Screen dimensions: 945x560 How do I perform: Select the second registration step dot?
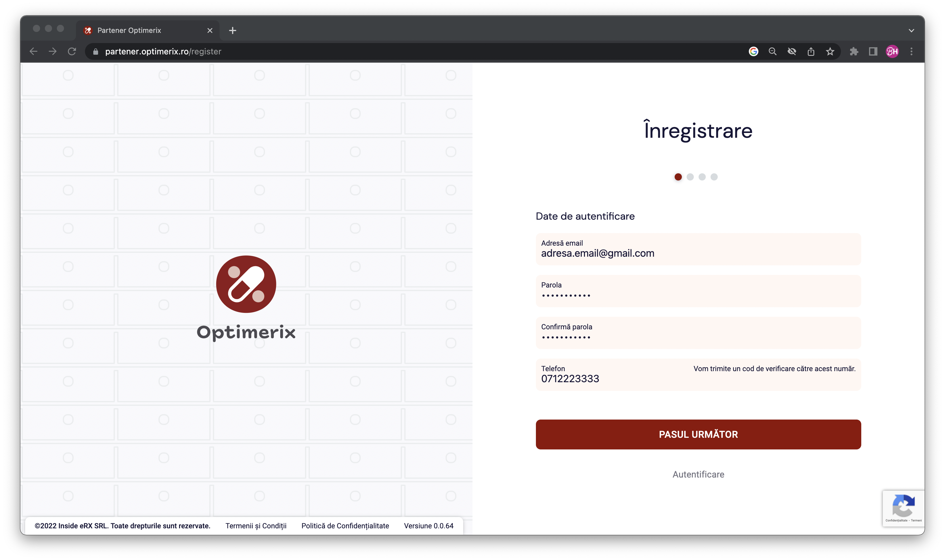coord(690,177)
